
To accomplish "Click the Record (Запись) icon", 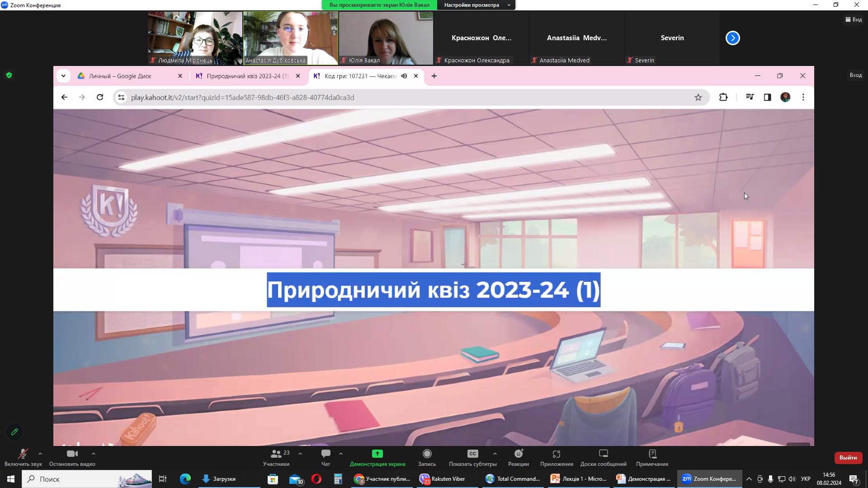I will click(x=427, y=454).
